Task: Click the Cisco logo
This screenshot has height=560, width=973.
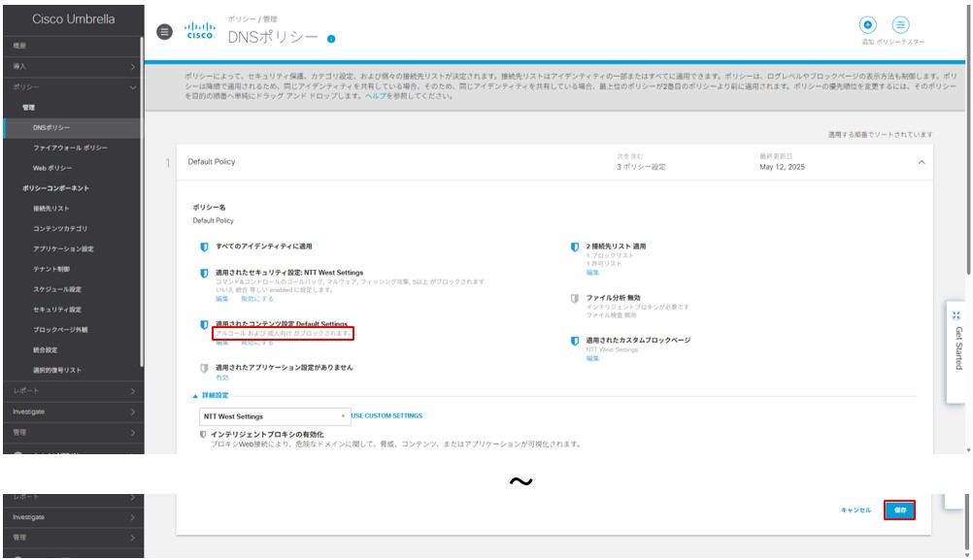Action: 200,30
